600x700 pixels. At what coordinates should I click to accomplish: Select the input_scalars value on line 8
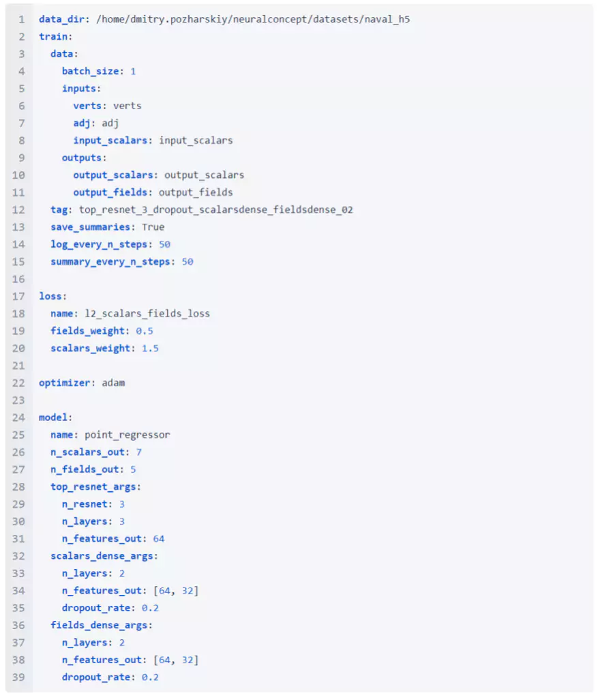(x=196, y=141)
